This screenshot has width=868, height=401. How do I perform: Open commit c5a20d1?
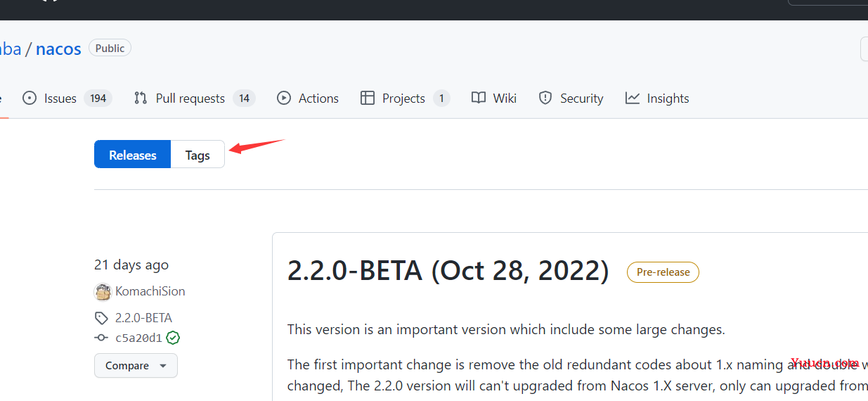(x=138, y=338)
